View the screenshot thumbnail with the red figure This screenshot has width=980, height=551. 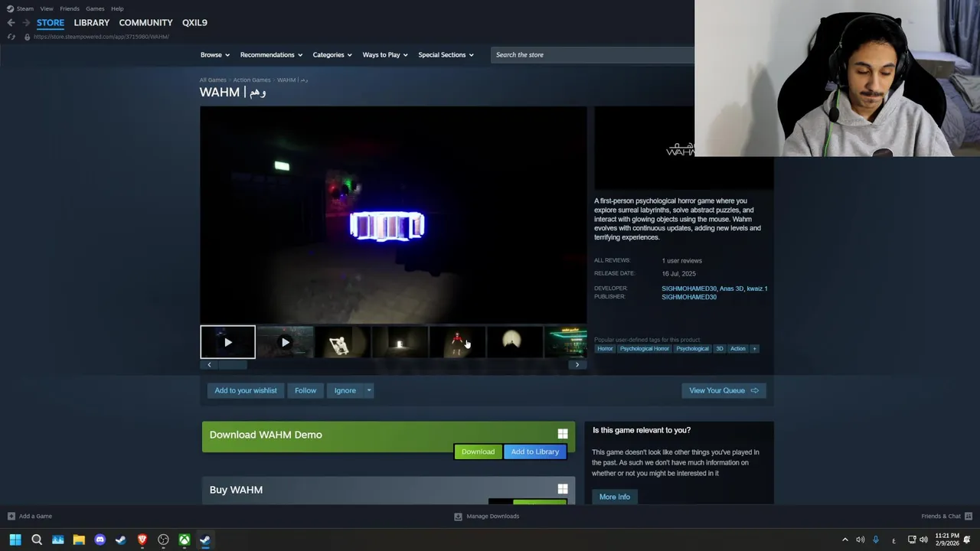457,342
